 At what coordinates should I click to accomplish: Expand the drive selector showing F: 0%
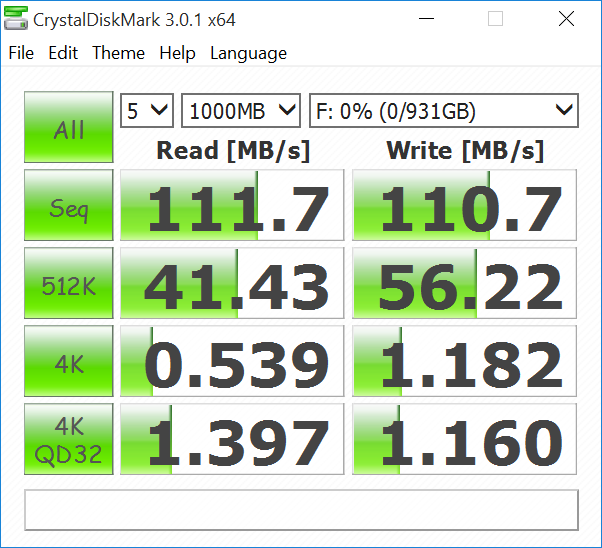click(x=444, y=111)
